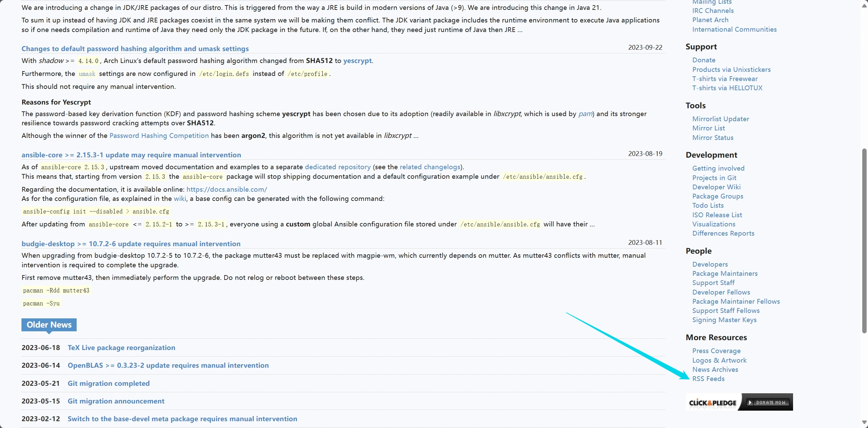Open Git migration completed news item
868x428 pixels.
109,383
